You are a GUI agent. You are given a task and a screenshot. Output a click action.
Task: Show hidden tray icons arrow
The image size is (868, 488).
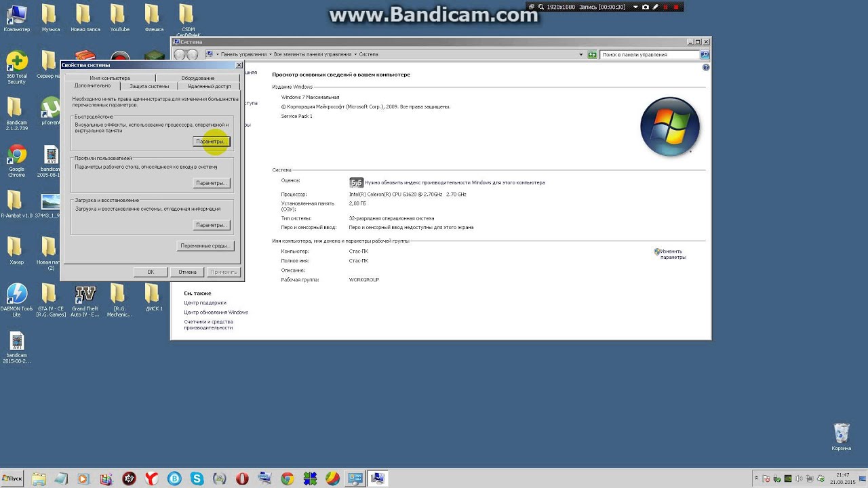pos(756,479)
